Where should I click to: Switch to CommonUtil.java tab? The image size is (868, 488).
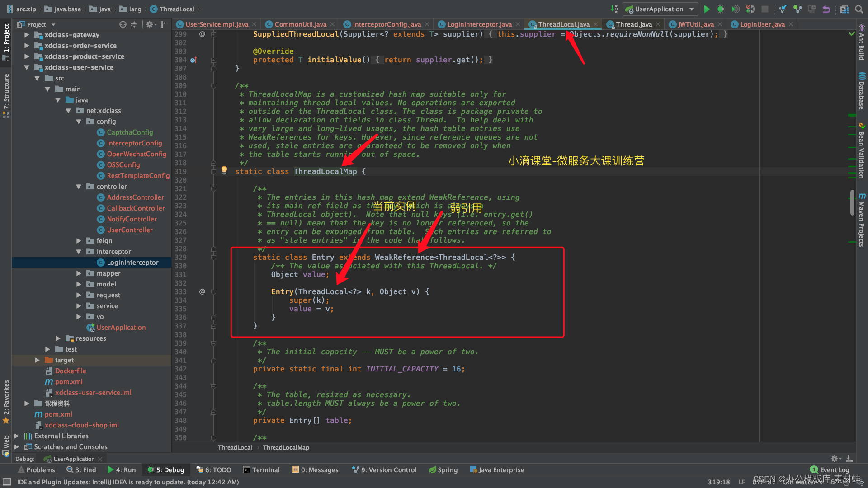[300, 24]
